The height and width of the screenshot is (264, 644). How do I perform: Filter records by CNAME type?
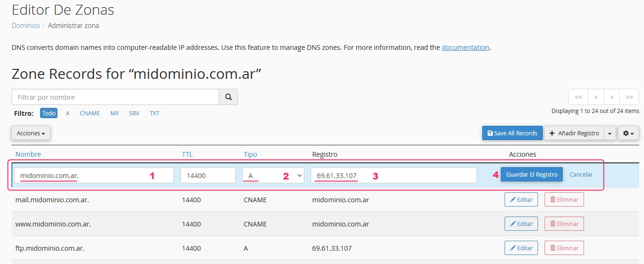click(90, 113)
